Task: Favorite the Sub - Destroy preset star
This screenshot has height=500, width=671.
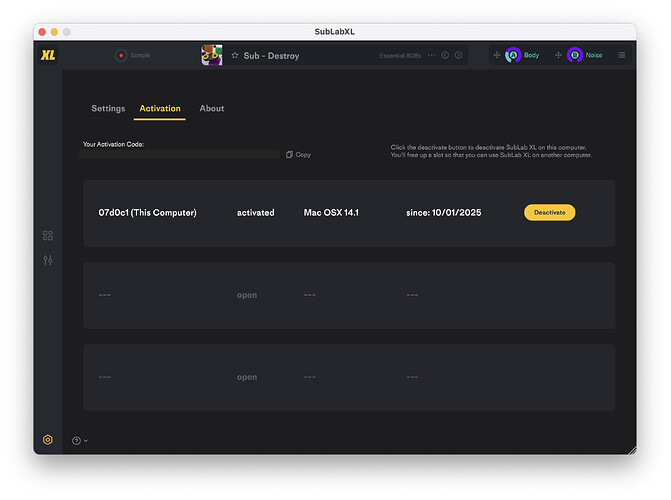Action: coord(235,55)
